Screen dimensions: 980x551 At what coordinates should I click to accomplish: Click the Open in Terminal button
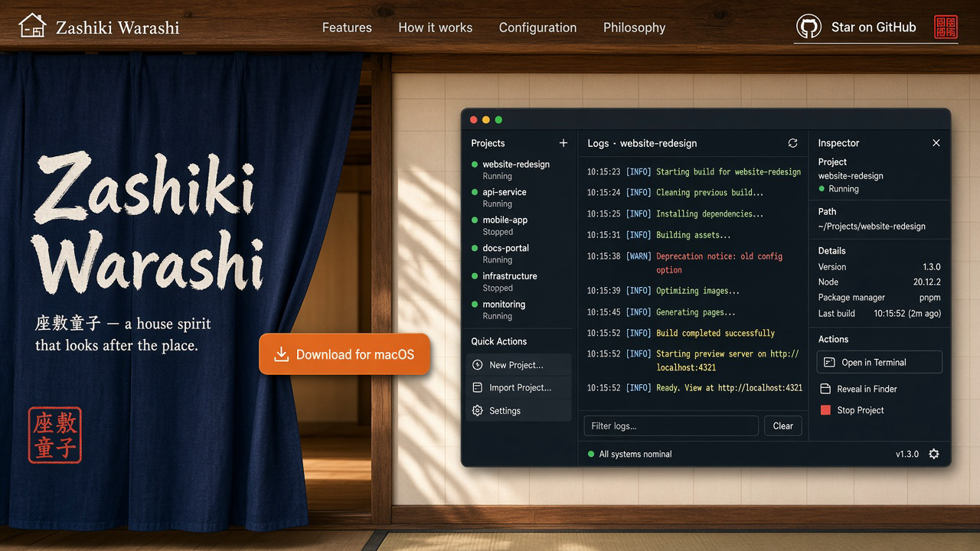pos(880,363)
